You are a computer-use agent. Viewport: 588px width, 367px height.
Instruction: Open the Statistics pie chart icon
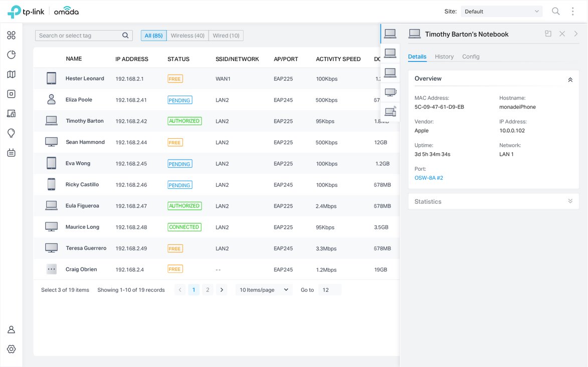11,55
